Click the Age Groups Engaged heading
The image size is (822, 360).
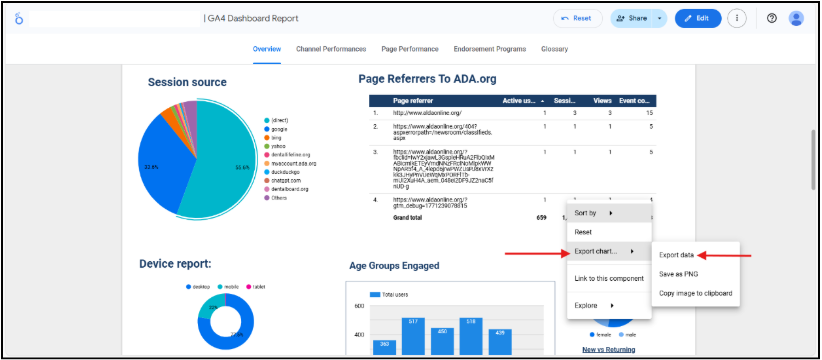pyautogui.click(x=394, y=266)
